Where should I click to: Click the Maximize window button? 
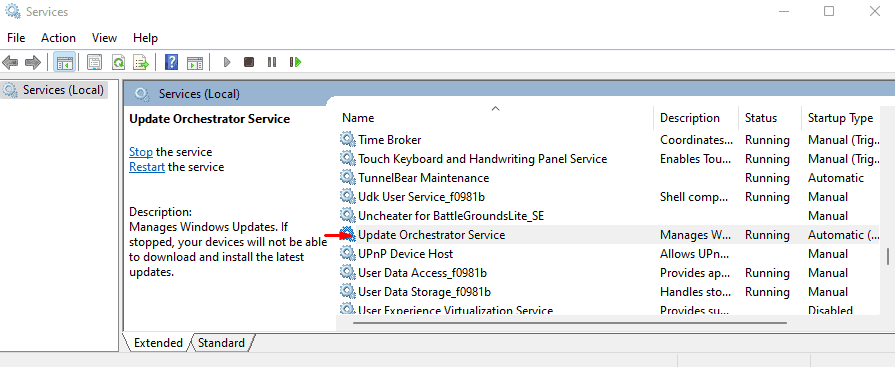coord(829,11)
